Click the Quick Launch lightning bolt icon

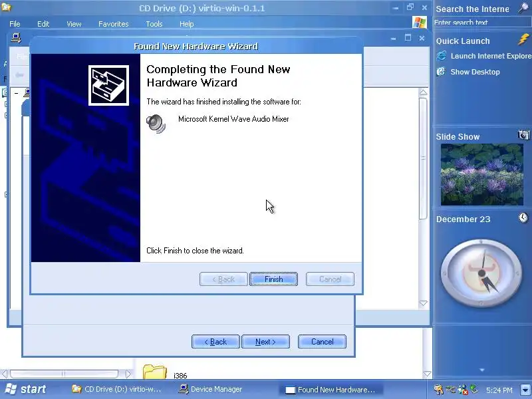tap(523, 39)
